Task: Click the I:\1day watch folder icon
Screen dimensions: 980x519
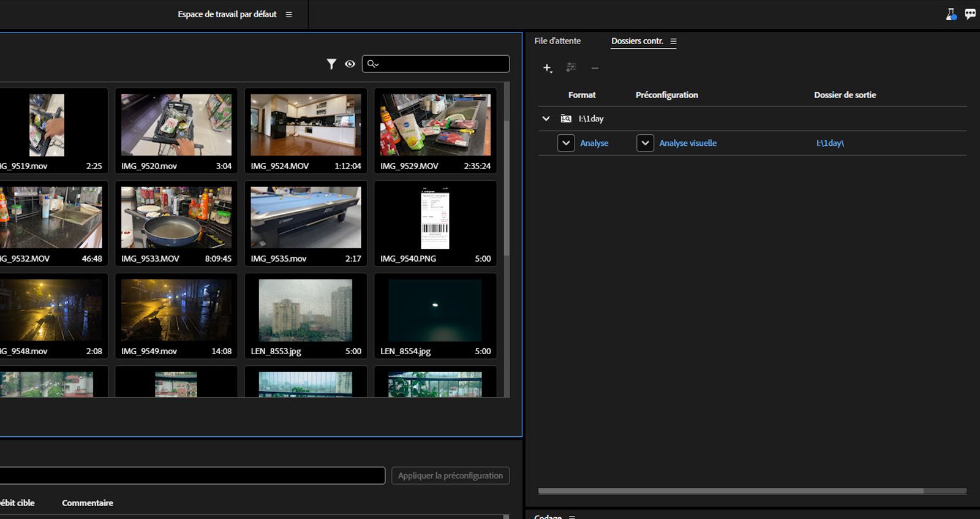Action: (x=566, y=119)
